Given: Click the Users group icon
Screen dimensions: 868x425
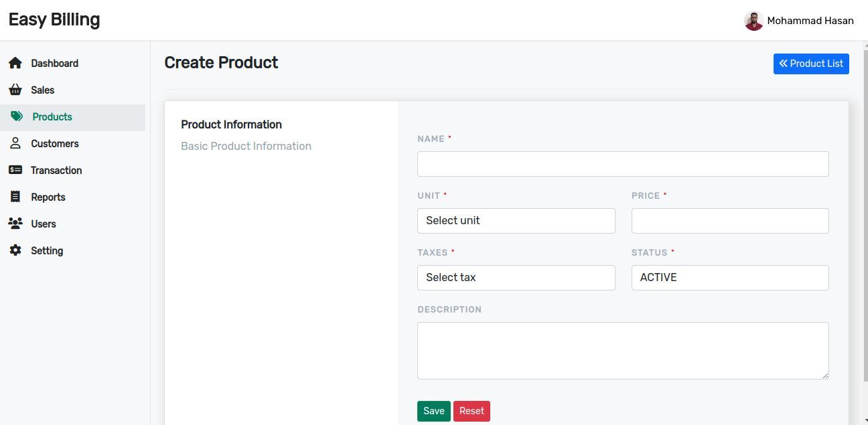Looking at the screenshot, I should [x=15, y=224].
